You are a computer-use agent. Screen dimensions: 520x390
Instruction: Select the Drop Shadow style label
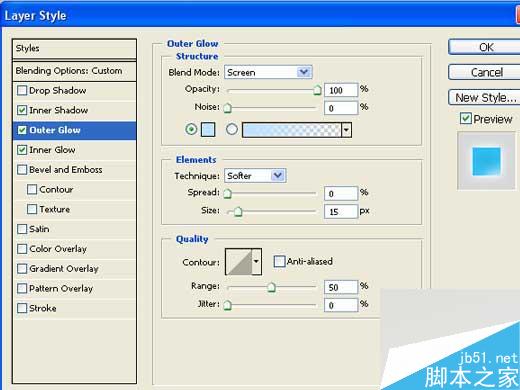pyautogui.click(x=58, y=90)
